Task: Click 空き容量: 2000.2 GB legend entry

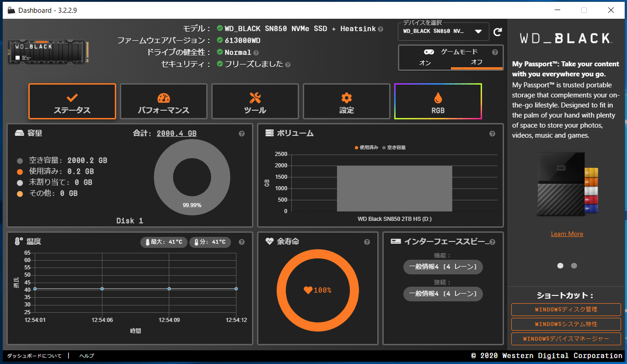Action: click(62, 161)
